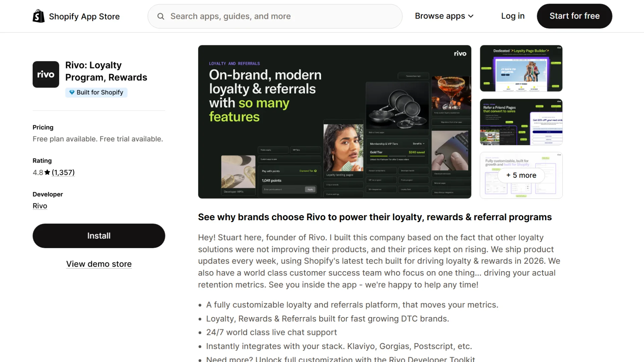Click the Free plan available pricing text
Screen dimensions: 644x362
click(98, 139)
